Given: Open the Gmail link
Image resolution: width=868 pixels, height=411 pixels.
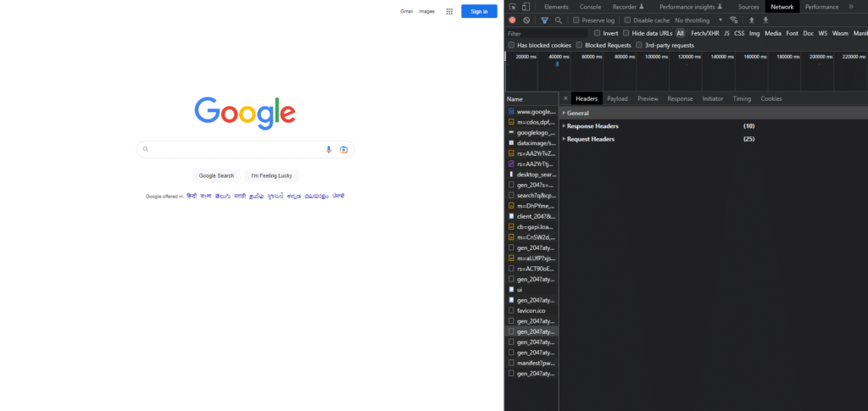Looking at the screenshot, I should pyautogui.click(x=406, y=11).
